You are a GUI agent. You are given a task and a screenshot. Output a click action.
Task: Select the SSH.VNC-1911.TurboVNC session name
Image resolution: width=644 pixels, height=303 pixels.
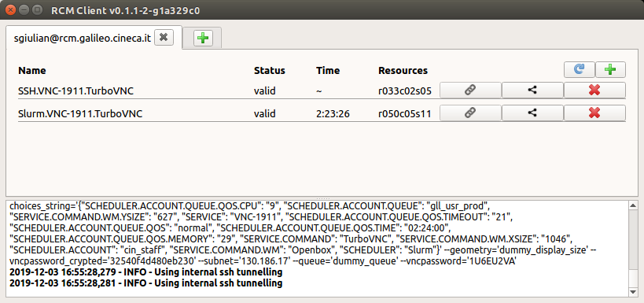76,91
